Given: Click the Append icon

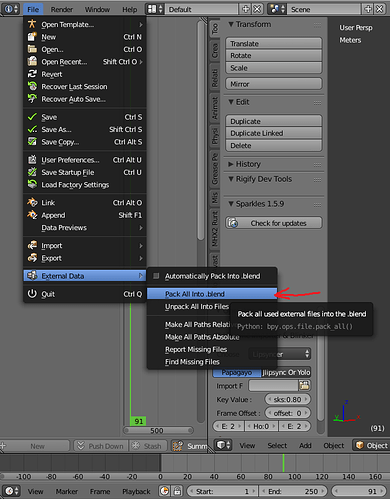Looking at the screenshot, I should (32, 215).
